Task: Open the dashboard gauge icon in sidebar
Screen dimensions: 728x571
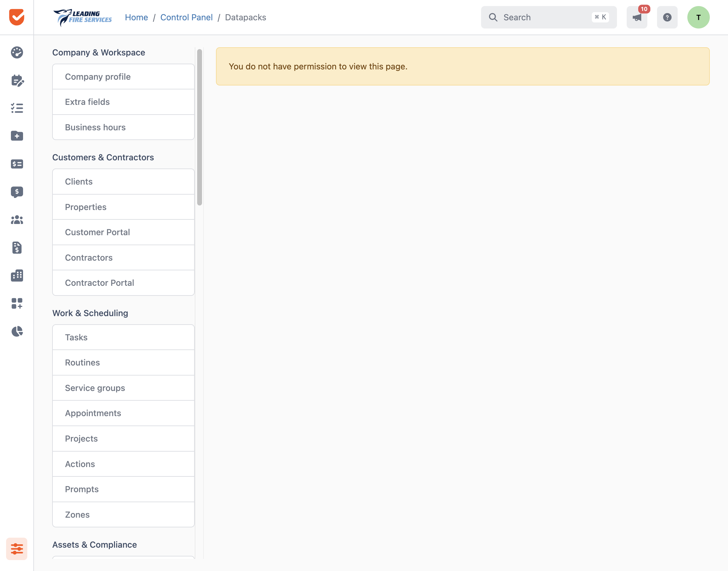Action: click(x=17, y=52)
